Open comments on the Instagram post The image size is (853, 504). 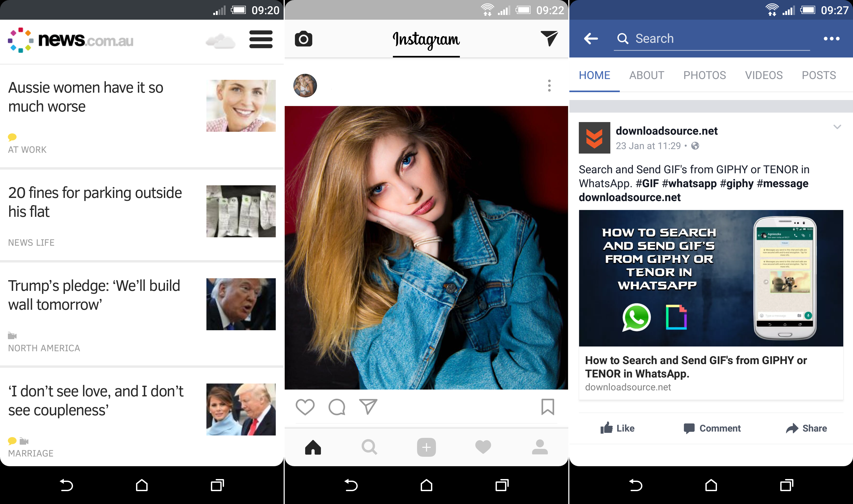(337, 407)
